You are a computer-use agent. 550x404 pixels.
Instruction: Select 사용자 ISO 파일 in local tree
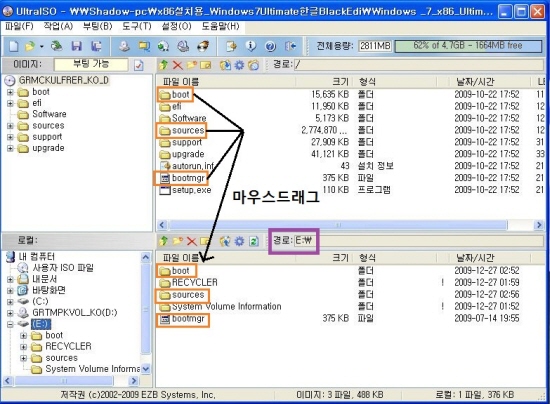coord(56,268)
